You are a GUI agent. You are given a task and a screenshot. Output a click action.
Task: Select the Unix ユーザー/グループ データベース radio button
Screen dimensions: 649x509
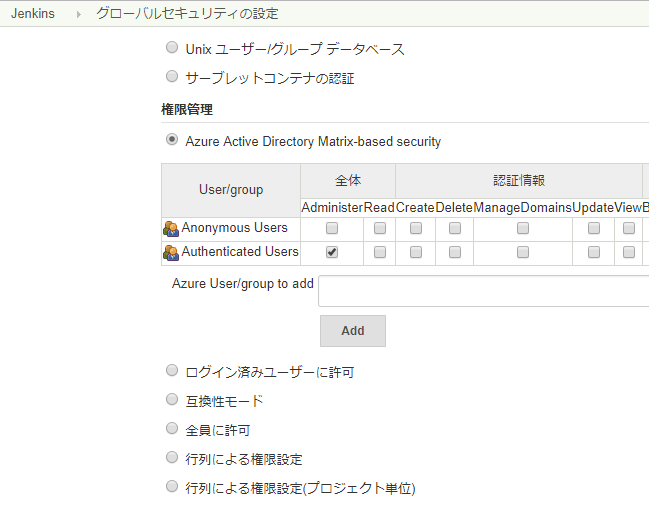click(x=172, y=47)
